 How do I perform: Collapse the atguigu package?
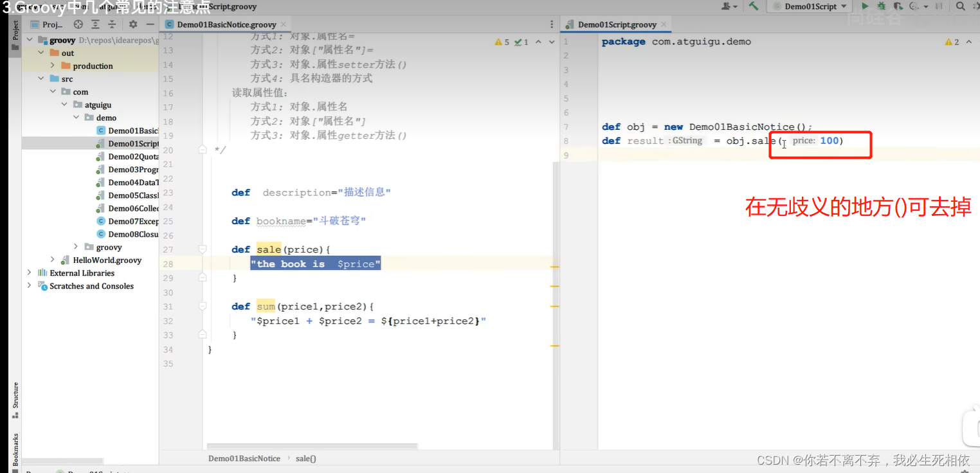[x=64, y=104]
